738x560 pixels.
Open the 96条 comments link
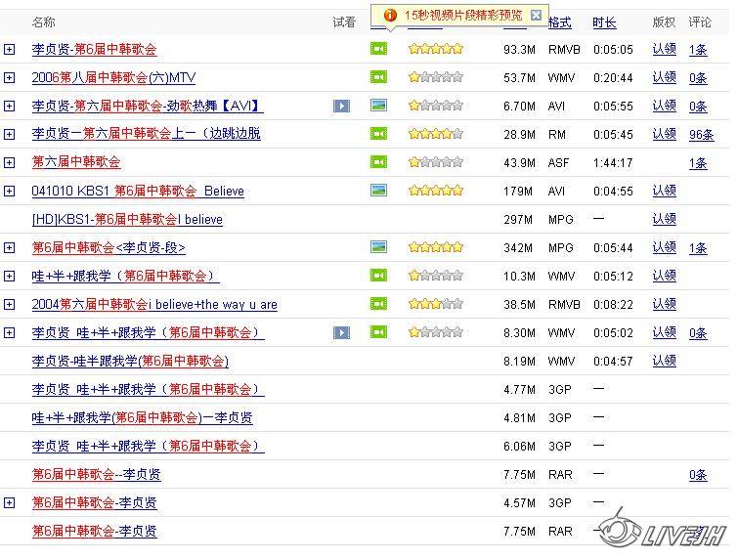pos(701,134)
